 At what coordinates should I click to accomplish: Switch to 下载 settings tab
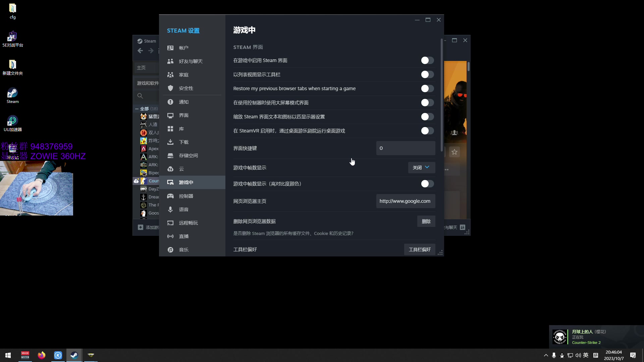click(x=192, y=142)
